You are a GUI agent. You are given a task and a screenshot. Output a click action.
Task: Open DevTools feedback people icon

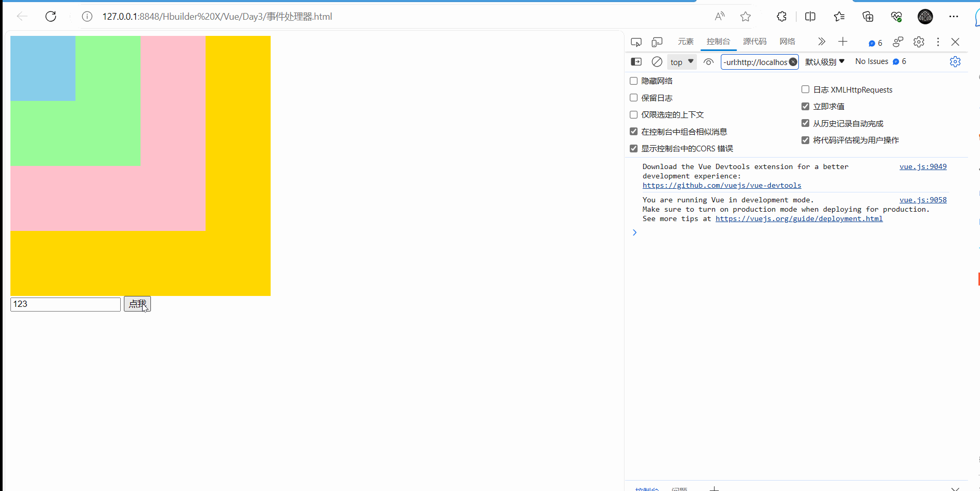click(x=898, y=42)
